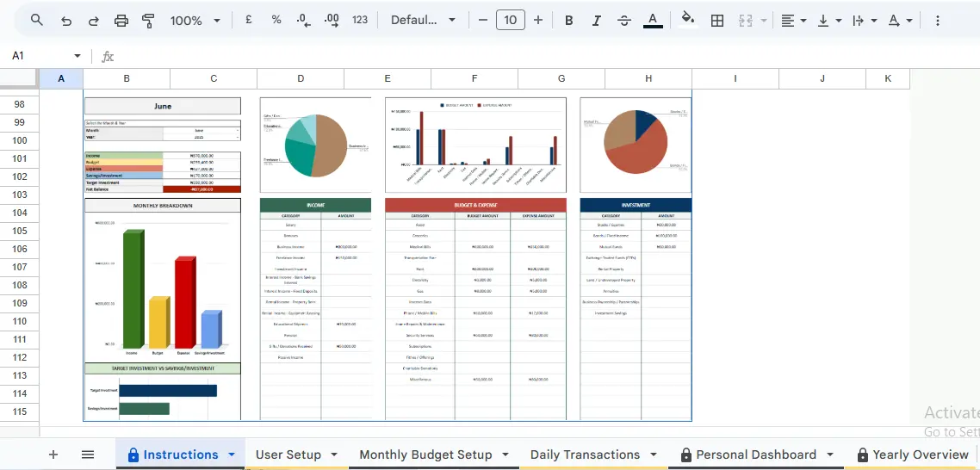
Task: Open the zoom level dropdown at 100%
Action: 195,21
